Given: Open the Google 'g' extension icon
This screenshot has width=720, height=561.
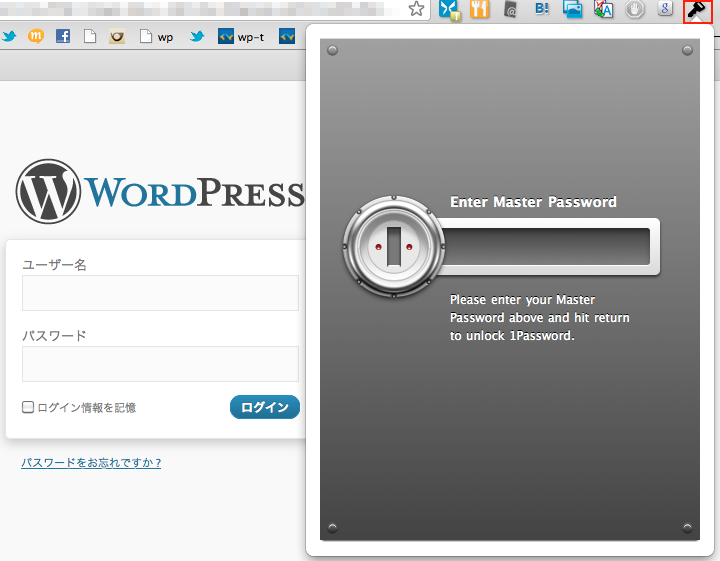Looking at the screenshot, I should click(665, 8).
